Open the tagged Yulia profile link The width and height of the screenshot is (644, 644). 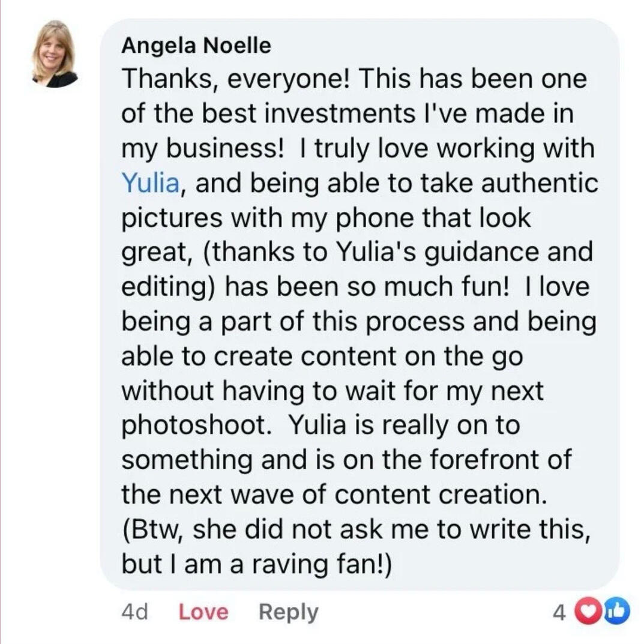[x=151, y=183]
